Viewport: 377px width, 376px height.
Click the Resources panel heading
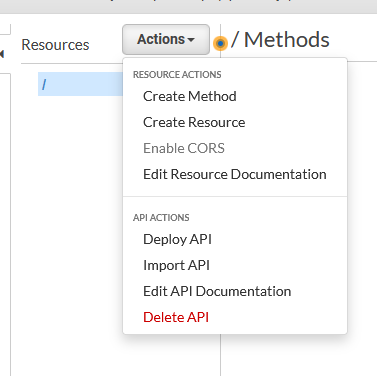55,45
